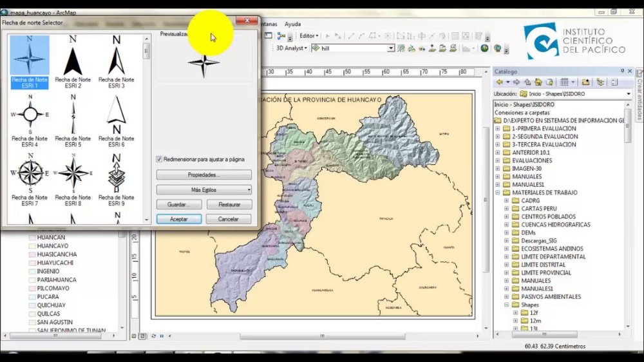Switch to Layout View button below map
This screenshot has height=362, width=644.
click(142, 336)
